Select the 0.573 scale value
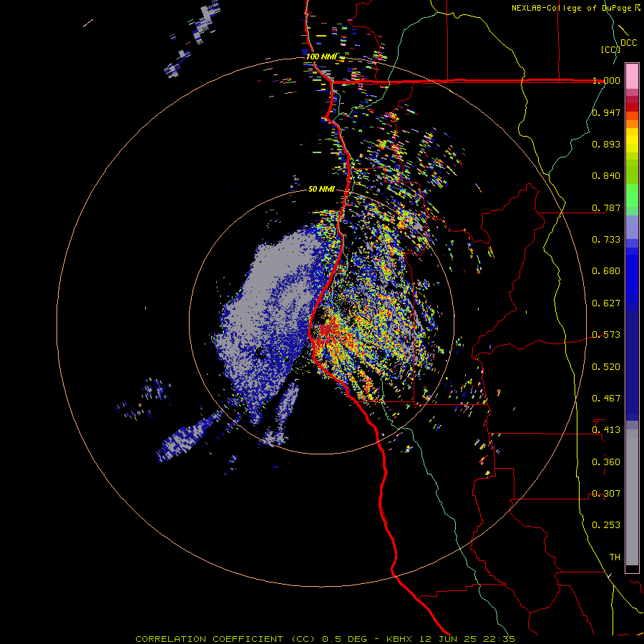644x644 pixels. 606,335
